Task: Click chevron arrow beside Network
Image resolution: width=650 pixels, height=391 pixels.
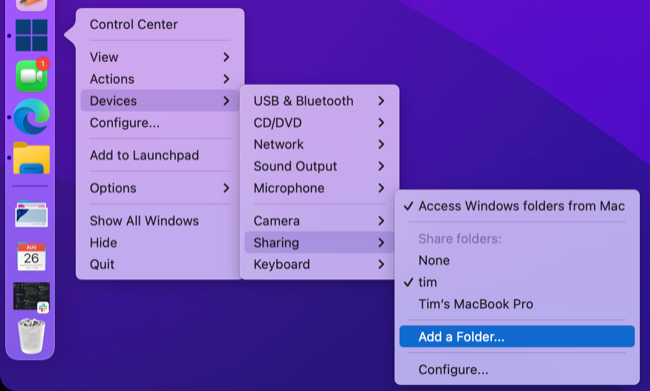Action: 381,144
